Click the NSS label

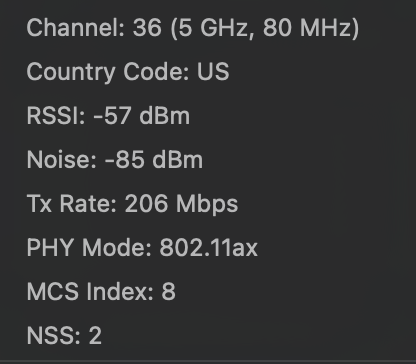tap(53, 336)
